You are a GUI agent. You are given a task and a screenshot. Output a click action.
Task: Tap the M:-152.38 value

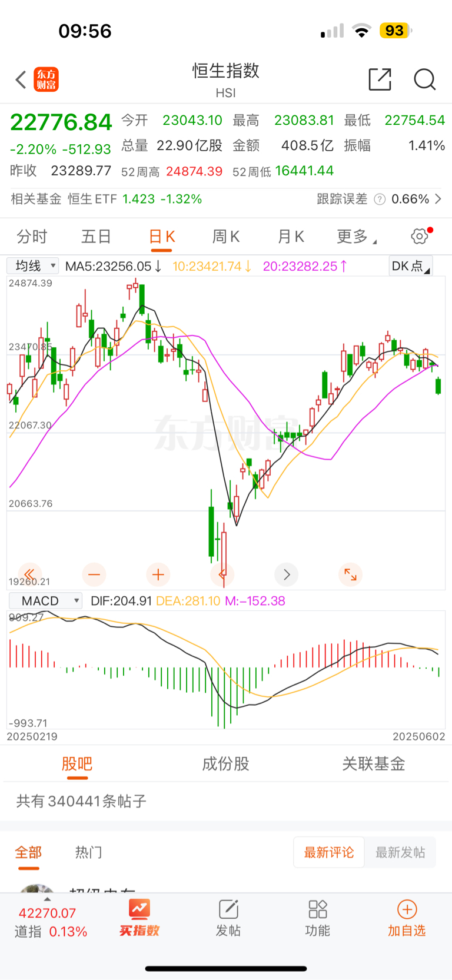click(255, 601)
